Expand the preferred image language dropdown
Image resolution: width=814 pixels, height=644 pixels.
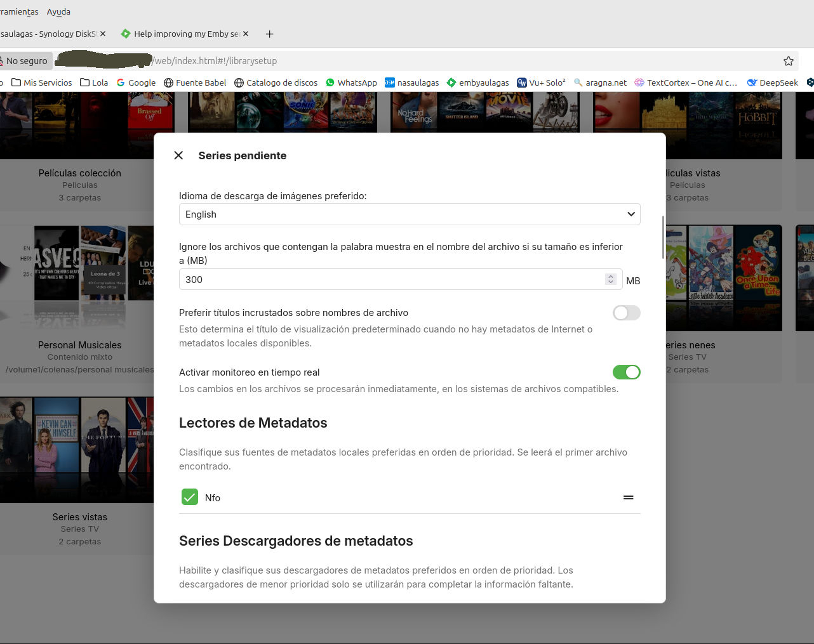coord(409,214)
